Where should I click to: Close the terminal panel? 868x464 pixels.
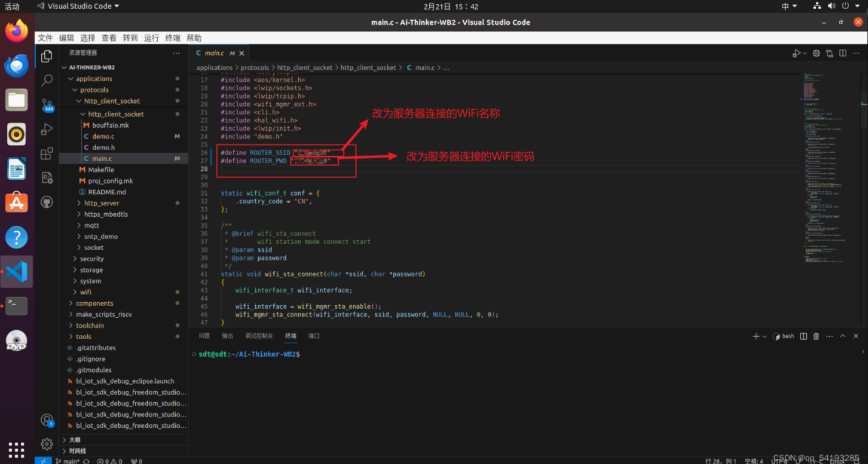[856, 336]
